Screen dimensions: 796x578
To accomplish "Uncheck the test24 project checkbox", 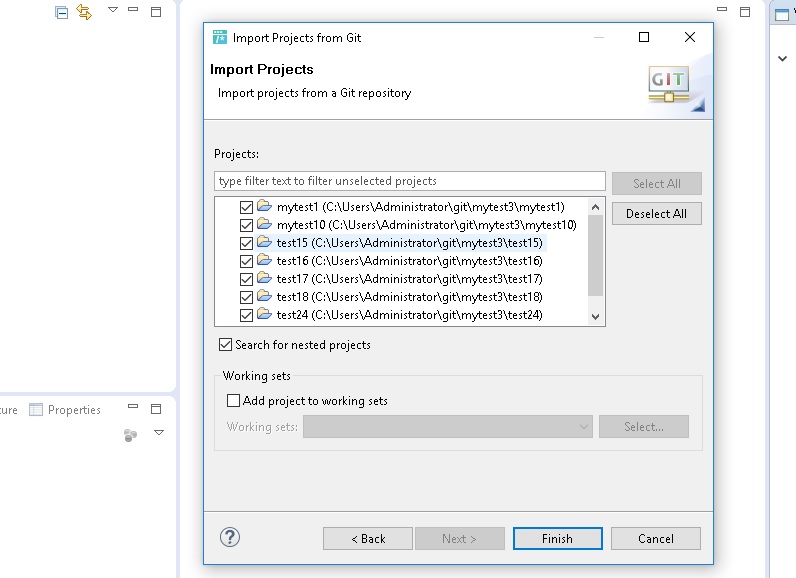I will [246, 315].
